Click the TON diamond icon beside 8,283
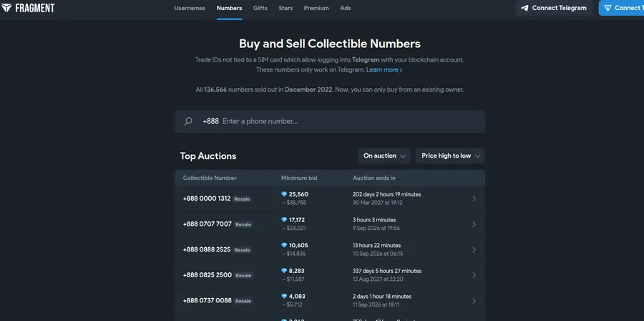Image resolution: width=644 pixels, height=321 pixels. click(284, 271)
